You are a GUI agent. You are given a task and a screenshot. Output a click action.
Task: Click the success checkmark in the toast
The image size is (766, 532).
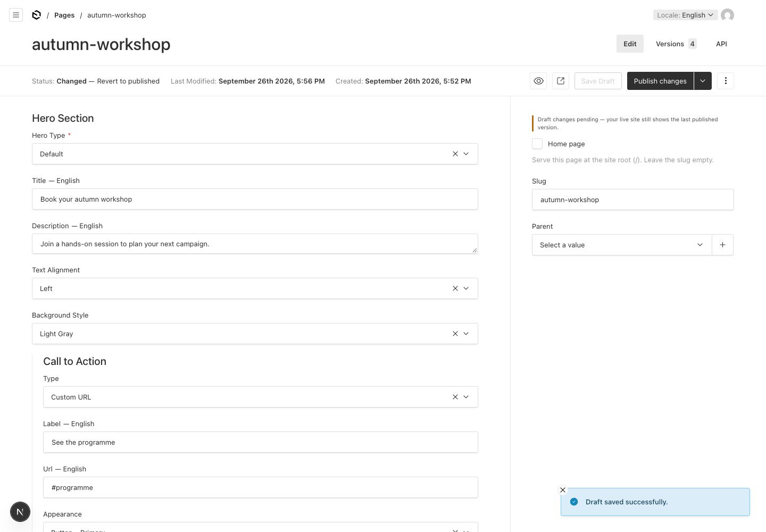point(574,502)
